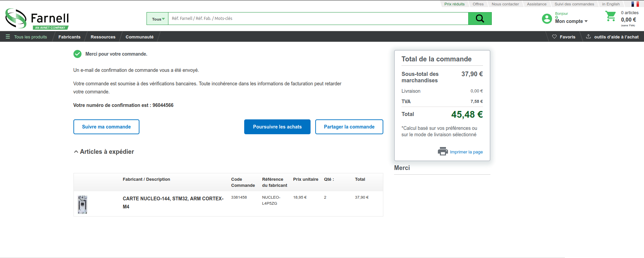
Task: Click the magnifying glass search button
Action: (480, 19)
